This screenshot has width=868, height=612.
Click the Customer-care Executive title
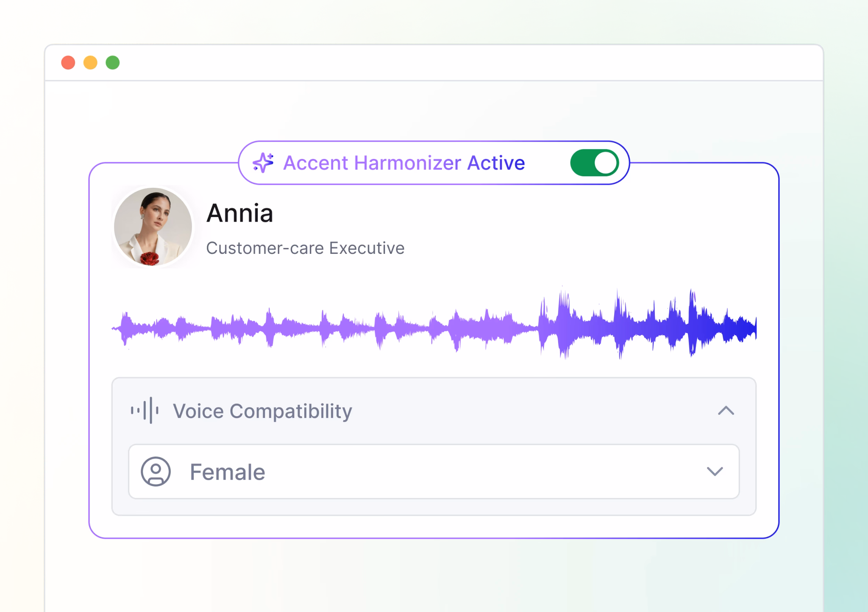coord(306,248)
